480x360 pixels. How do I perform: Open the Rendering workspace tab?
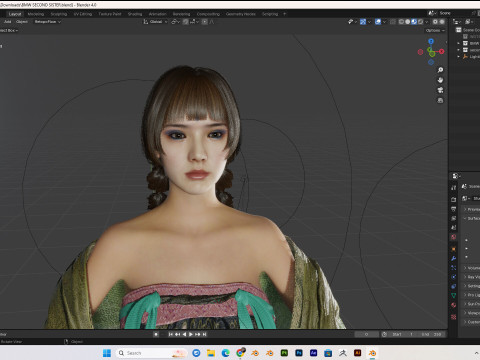(181, 14)
